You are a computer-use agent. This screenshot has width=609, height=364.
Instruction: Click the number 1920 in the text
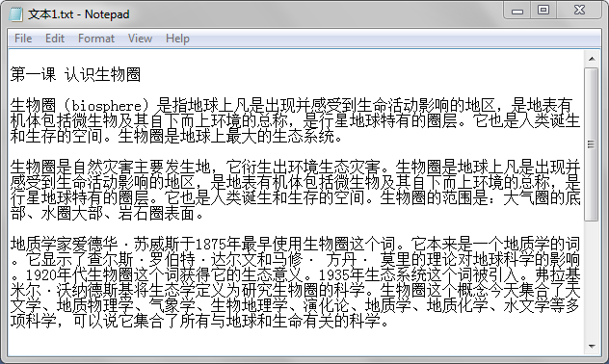40,275
